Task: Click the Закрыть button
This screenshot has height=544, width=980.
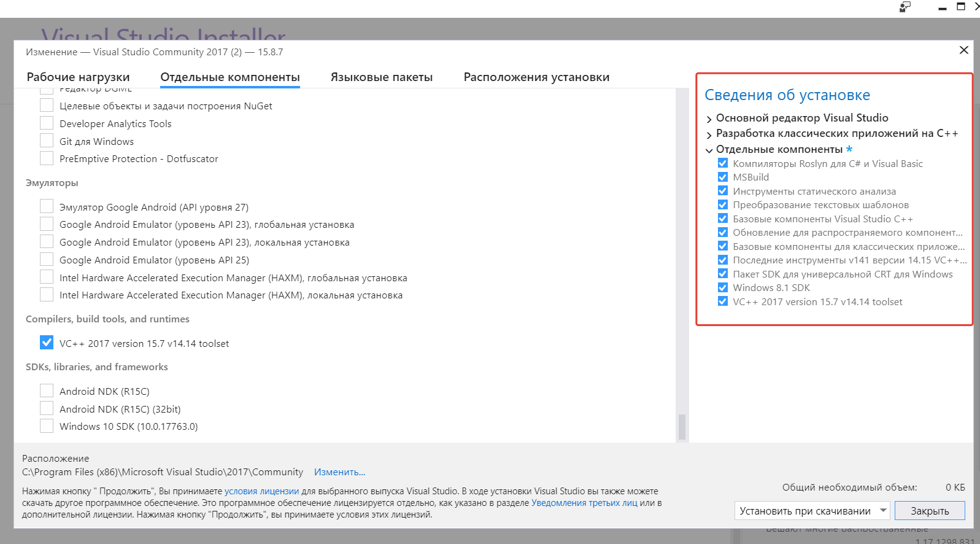Action: 930,511
